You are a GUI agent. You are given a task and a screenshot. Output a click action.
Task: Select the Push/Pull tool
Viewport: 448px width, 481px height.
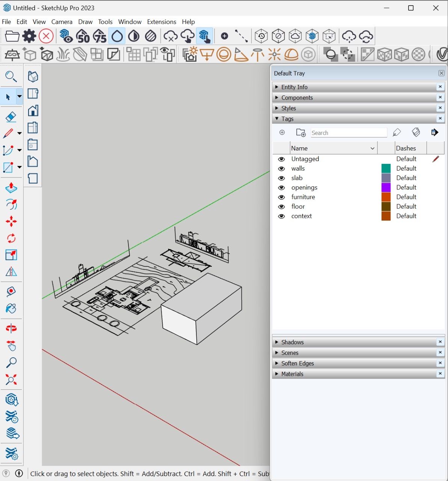pos(11,188)
